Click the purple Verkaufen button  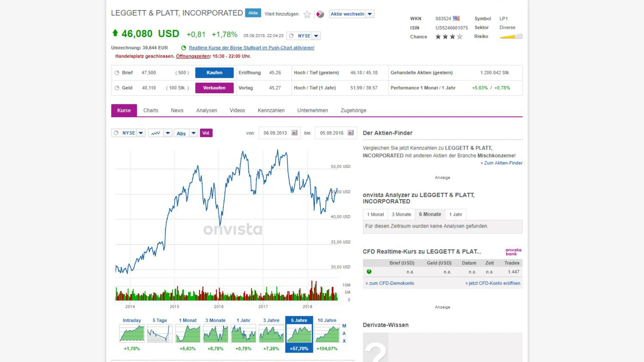pyautogui.click(x=214, y=88)
